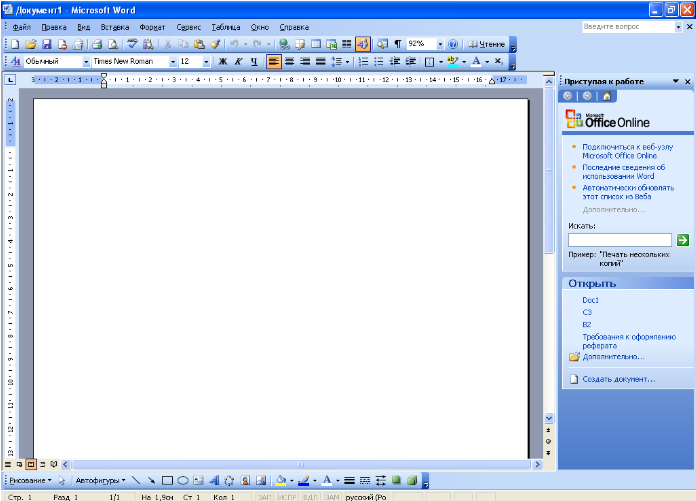The width and height of the screenshot is (696, 501).
Task: Open the zoom dropdown showing 92%
Action: (x=440, y=44)
